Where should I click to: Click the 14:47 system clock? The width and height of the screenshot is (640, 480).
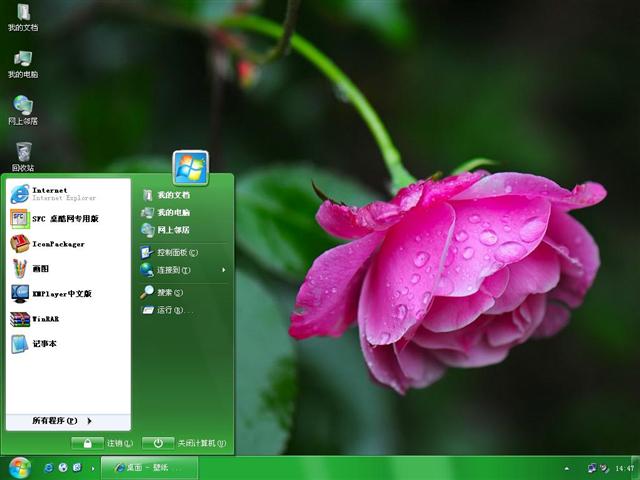click(x=624, y=468)
